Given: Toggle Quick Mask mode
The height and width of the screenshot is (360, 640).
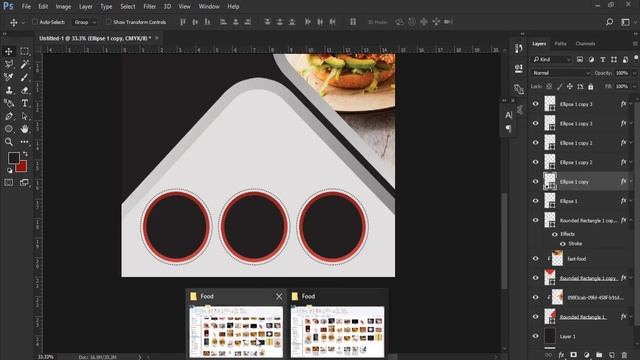Looking at the screenshot, I should (x=9, y=182).
